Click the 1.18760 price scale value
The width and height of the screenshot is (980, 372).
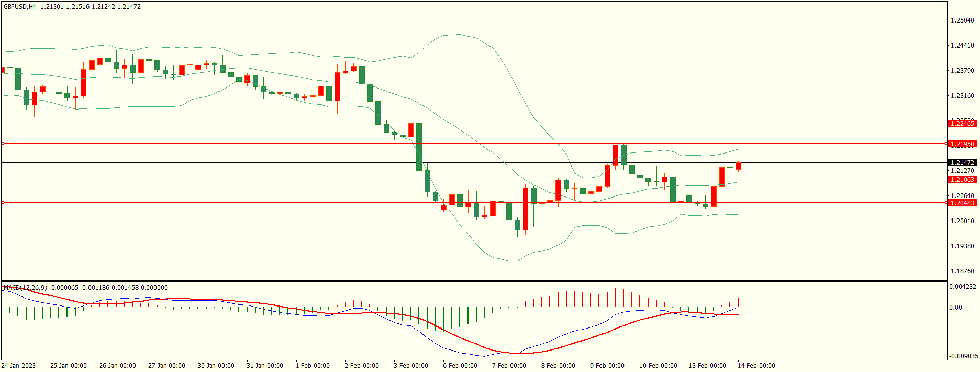(x=962, y=271)
